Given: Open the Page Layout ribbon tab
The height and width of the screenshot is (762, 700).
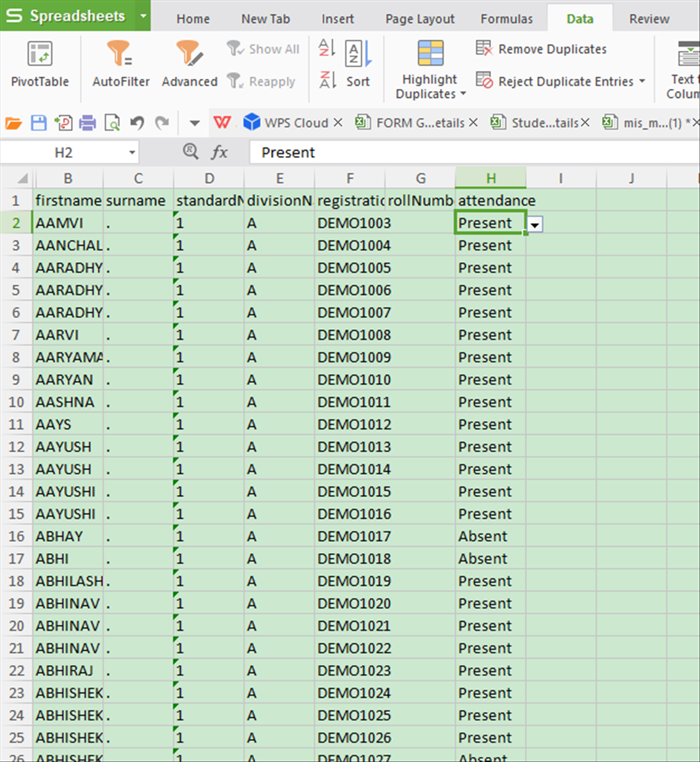Looking at the screenshot, I should 420,19.
